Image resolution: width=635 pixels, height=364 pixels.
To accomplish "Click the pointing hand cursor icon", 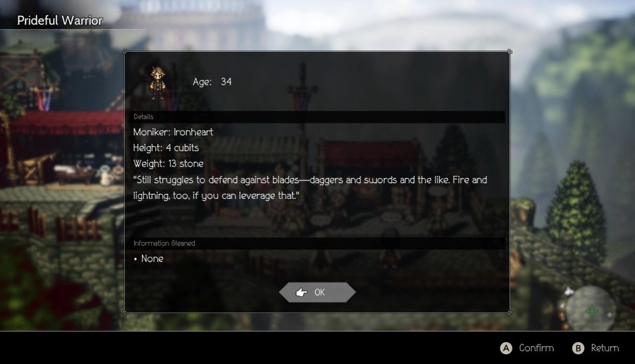I will (x=301, y=292).
